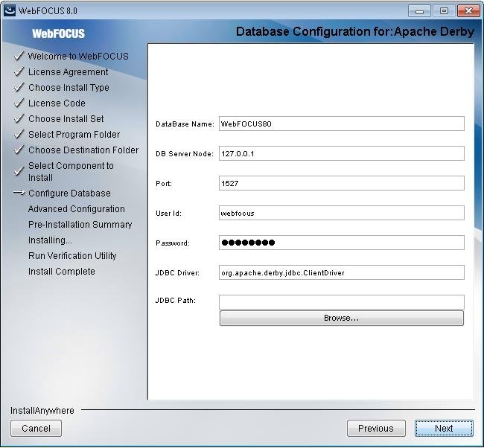Click the License Code step label

click(x=57, y=103)
